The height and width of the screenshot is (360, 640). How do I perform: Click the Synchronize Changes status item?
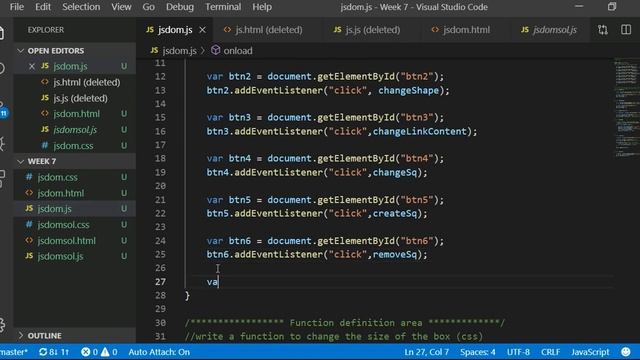pyautogui.click(x=54, y=352)
